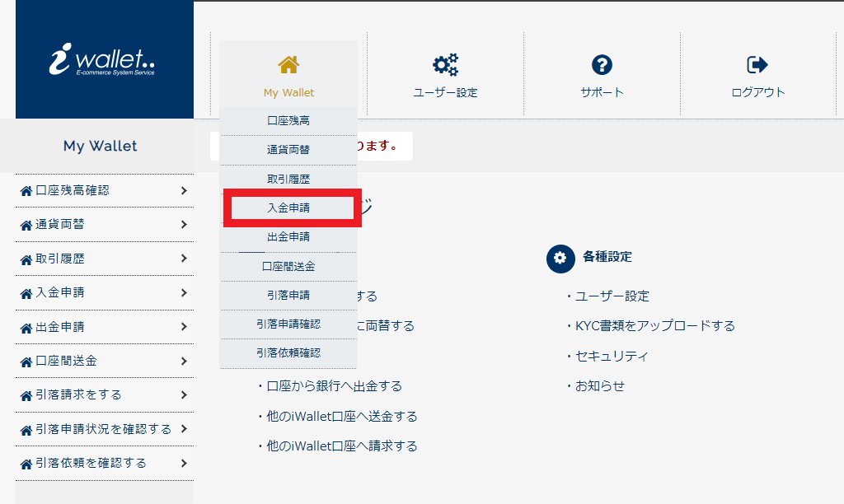Open sidebar 通貨両替 link
The width and height of the screenshot is (844, 504).
click(x=59, y=224)
